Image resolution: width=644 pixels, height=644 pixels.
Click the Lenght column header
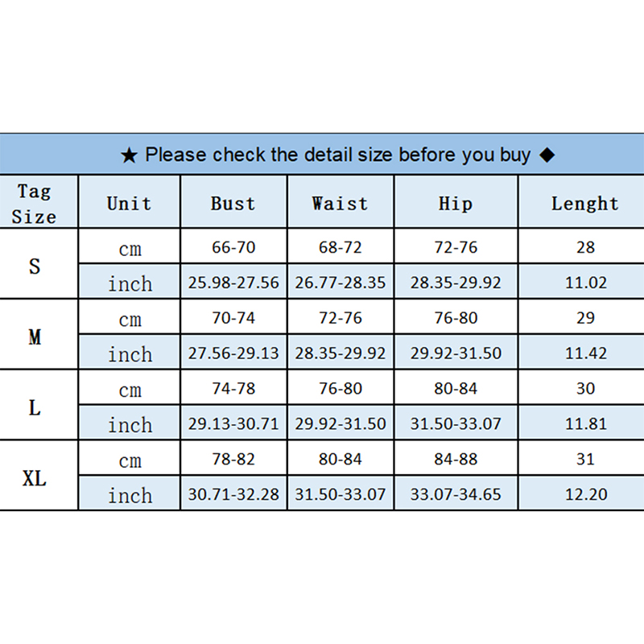coord(585,203)
